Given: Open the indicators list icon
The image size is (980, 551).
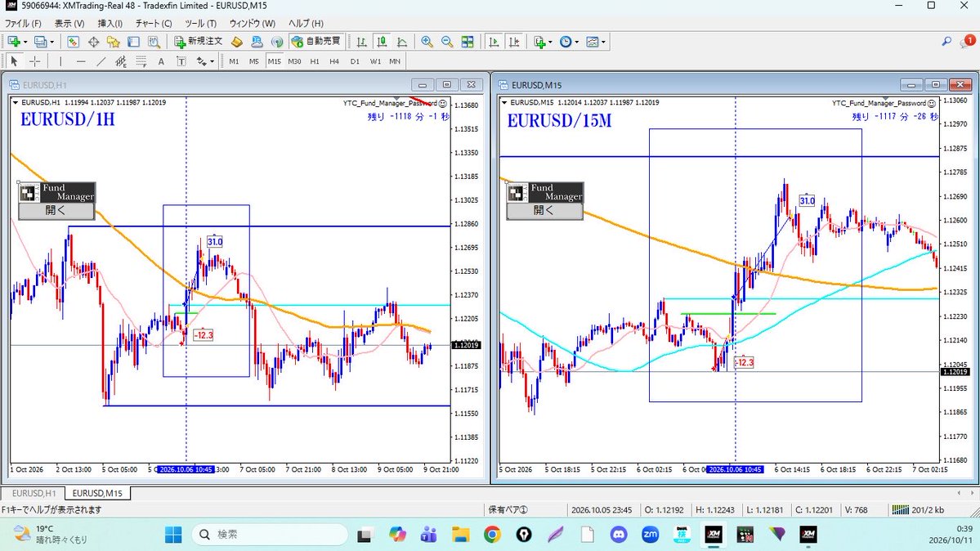Looking at the screenshot, I should click(539, 42).
